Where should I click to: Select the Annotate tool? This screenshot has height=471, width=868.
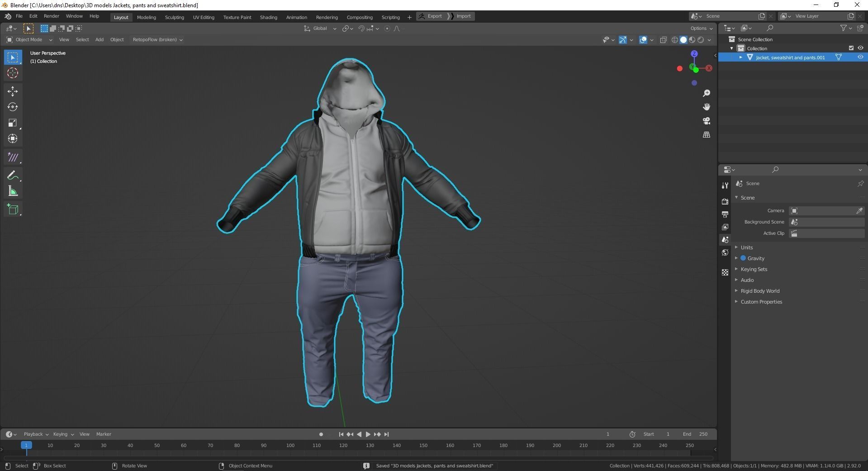[13, 176]
